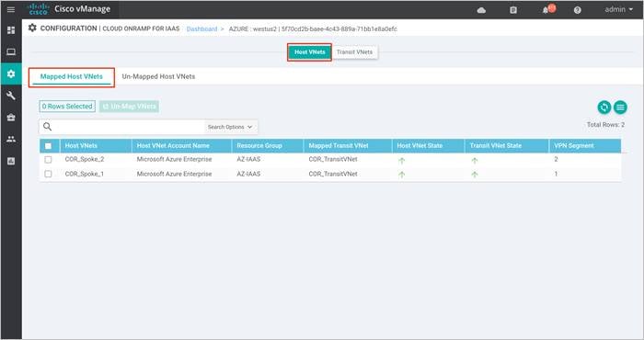Sort by Host VNet State column header
Image resolution: width=644 pixels, height=340 pixels.
click(x=420, y=145)
